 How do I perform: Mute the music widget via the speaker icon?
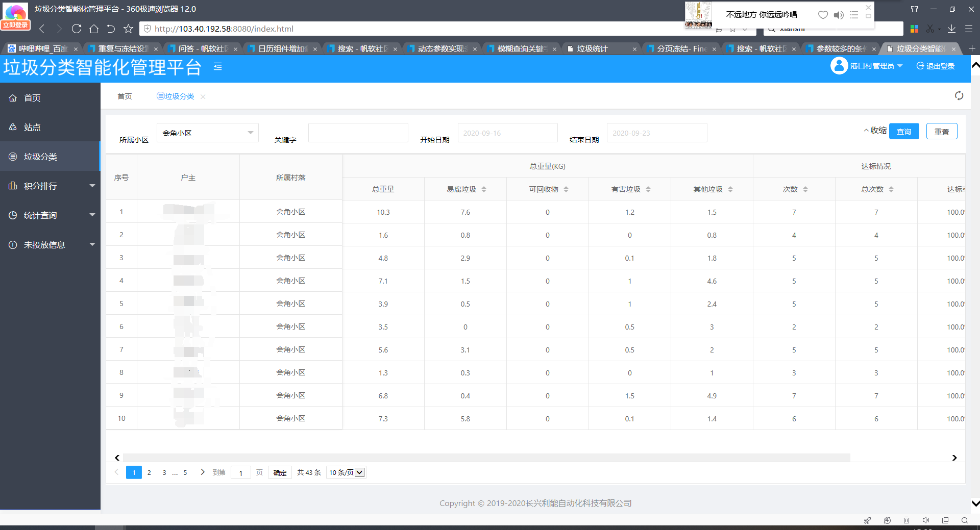point(839,15)
